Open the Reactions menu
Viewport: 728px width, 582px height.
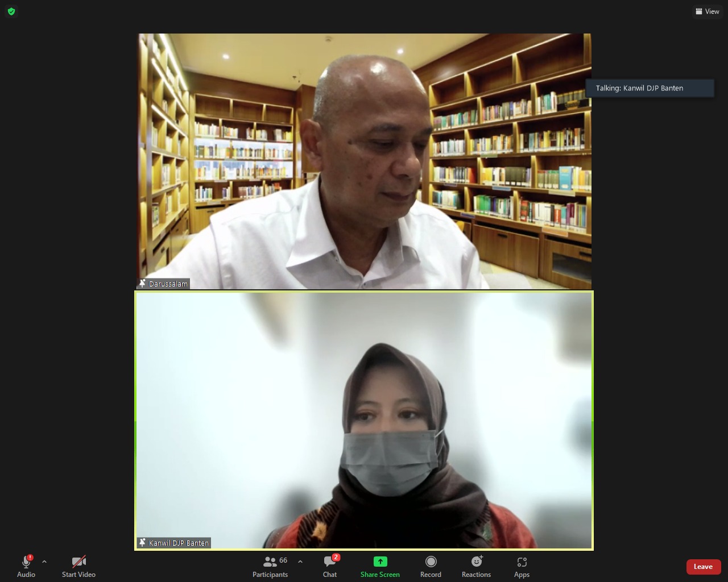point(476,562)
